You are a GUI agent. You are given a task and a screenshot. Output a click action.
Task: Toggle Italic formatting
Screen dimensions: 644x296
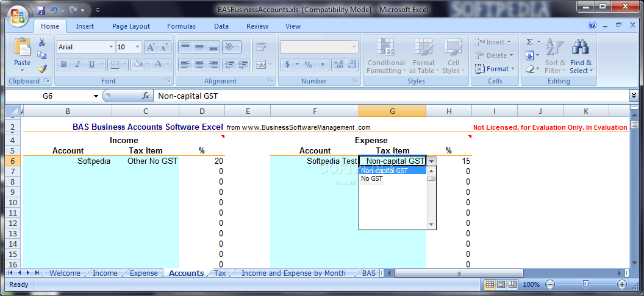(77, 65)
